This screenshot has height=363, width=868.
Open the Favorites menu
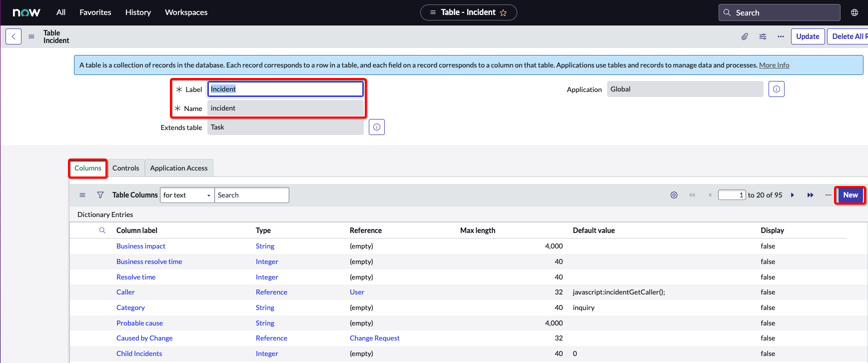tap(95, 12)
